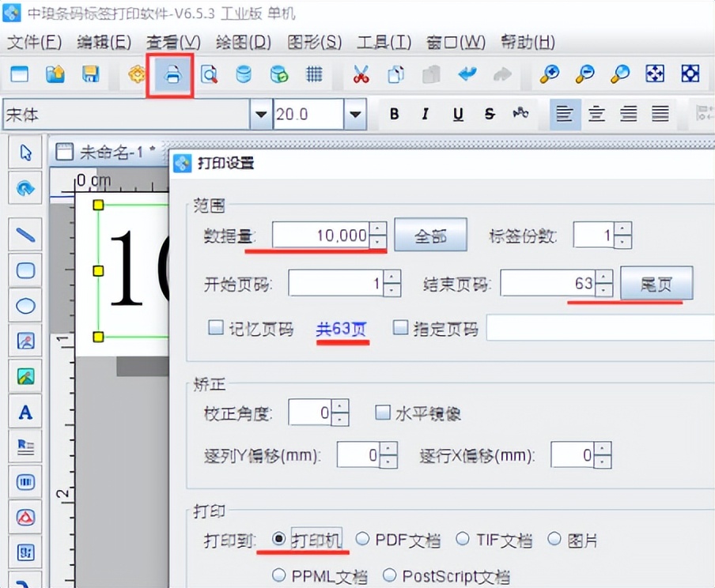This screenshot has width=715, height=588.
Task: Select the Text tool in left toolbar
Action: [25, 411]
